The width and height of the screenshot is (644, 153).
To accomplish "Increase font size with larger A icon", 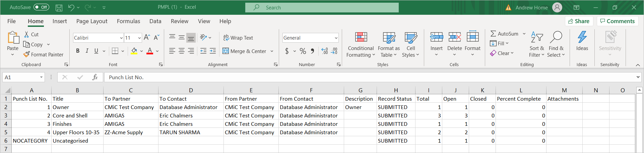I will [147, 38].
